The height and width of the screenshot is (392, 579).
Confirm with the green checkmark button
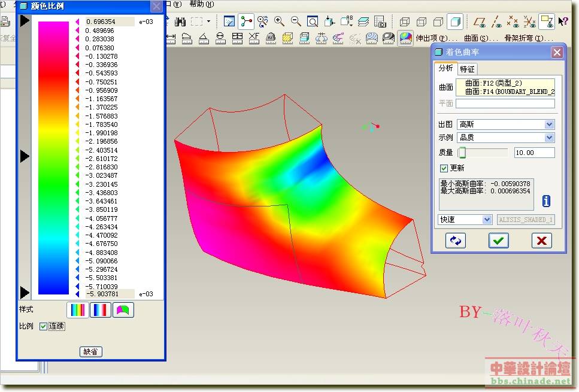tap(499, 241)
